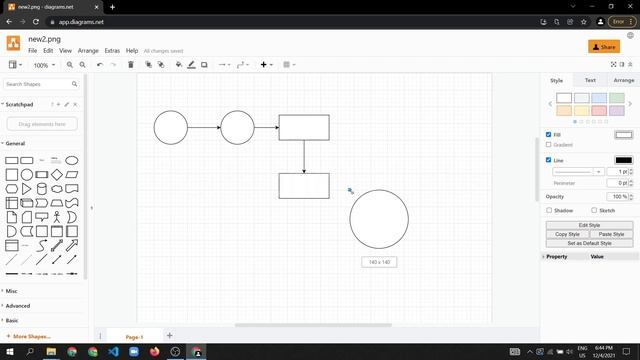Click the To Front icon
This screenshot has height=360, width=640.
pyautogui.click(x=148, y=65)
